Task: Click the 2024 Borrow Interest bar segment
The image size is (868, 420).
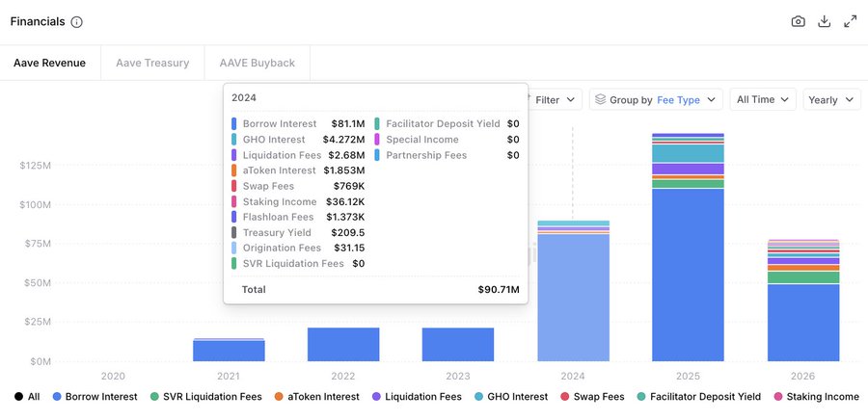Action: [x=573, y=299]
